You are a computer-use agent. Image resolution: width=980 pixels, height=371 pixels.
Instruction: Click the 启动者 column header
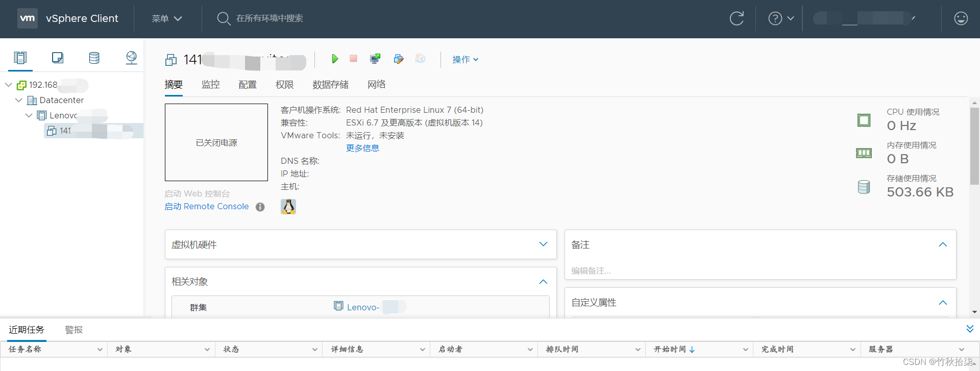click(450, 349)
